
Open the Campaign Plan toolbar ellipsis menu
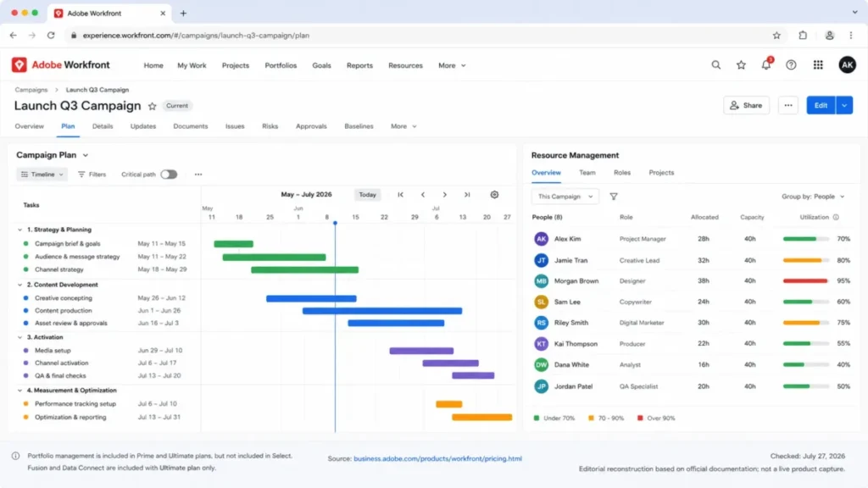click(198, 175)
